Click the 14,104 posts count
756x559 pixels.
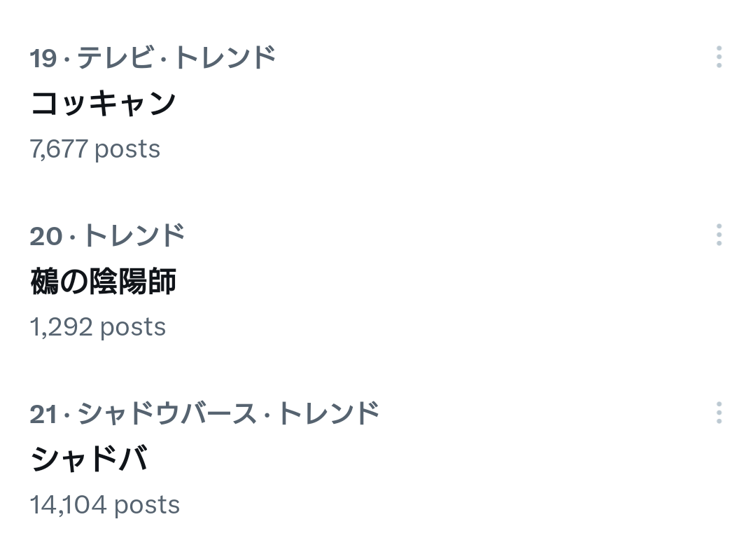[x=105, y=505]
